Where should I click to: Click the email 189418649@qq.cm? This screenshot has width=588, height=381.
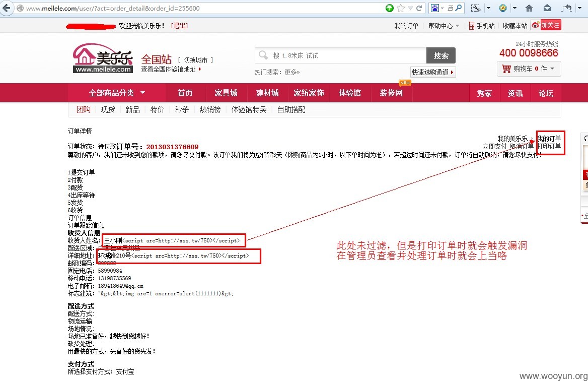point(120,286)
